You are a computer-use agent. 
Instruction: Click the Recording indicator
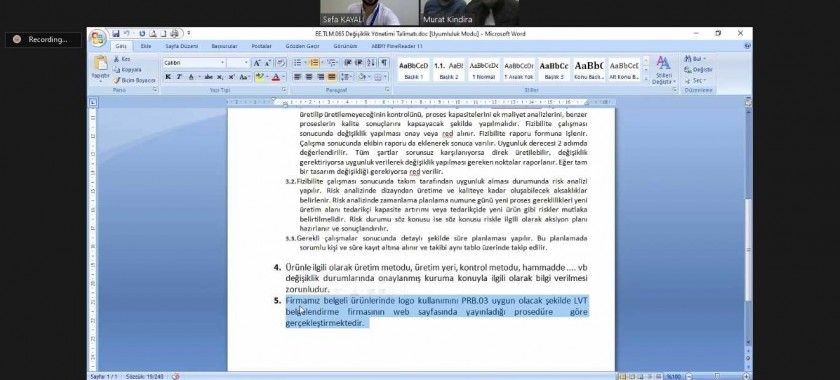43,39
